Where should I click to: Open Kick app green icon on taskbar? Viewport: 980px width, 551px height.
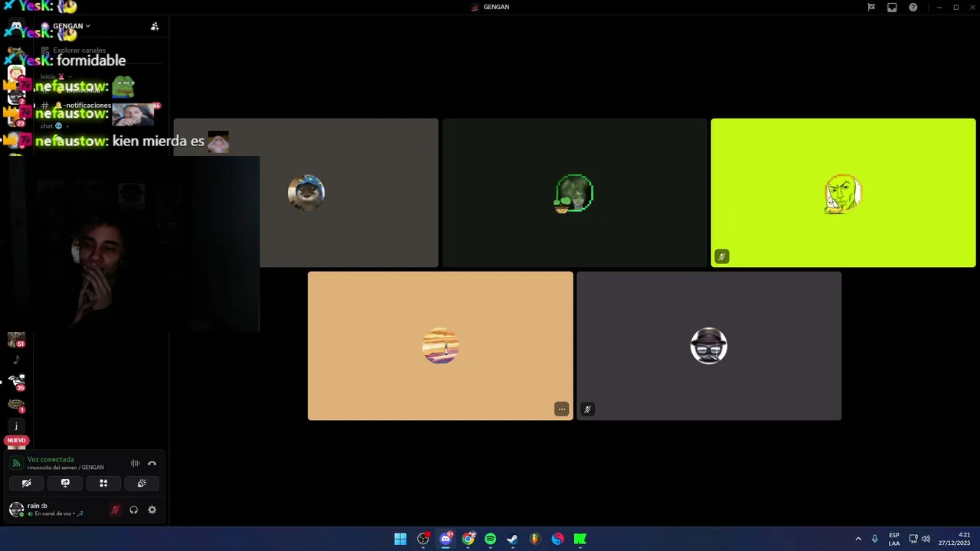(580, 539)
